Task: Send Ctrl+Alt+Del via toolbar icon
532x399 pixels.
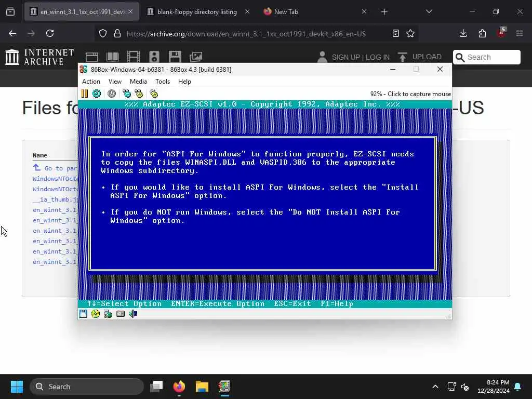Action: click(x=127, y=94)
